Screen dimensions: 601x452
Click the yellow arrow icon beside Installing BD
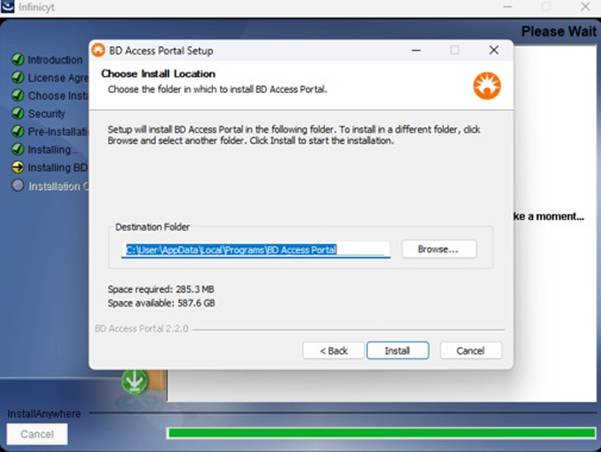point(17,168)
